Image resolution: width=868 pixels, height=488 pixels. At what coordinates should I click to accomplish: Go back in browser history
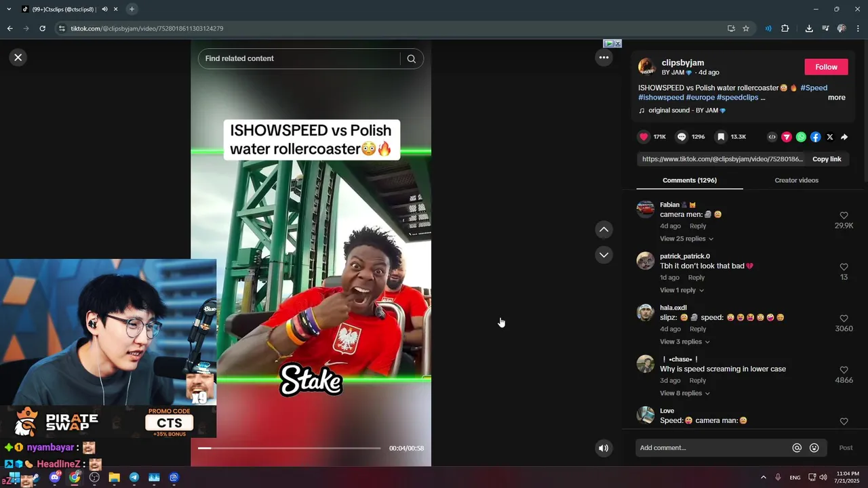point(9,28)
